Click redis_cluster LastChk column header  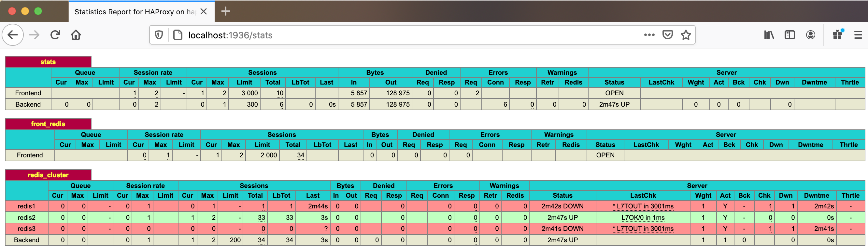643,195
